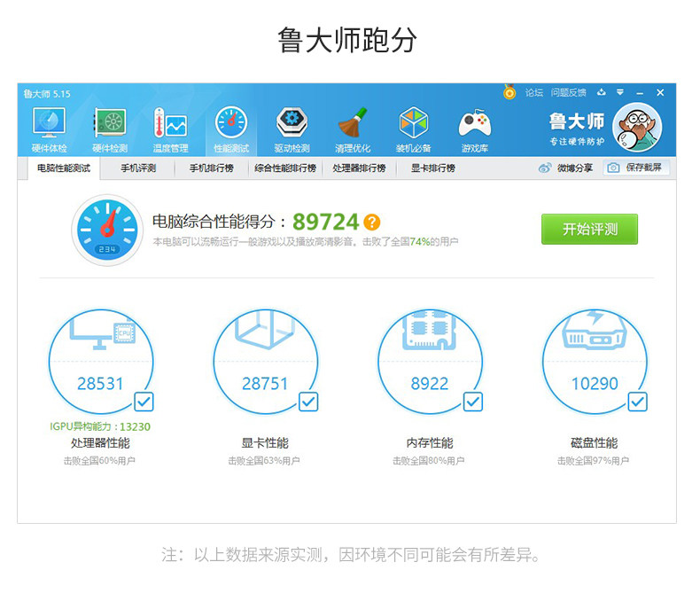This screenshot has height=609, width=700.
Task: Open 问题反馈 feedback link
Action: tap(568, 92)
